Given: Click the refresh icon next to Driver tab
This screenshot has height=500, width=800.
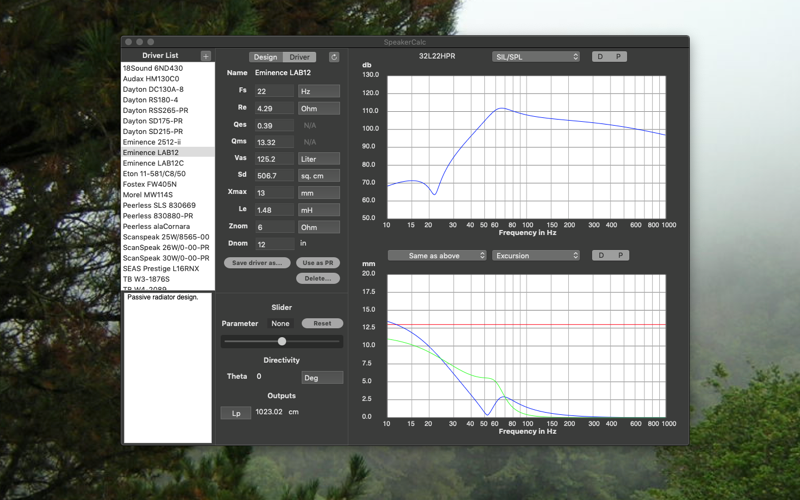Looking at the screenshot, I should coord(334,57).
